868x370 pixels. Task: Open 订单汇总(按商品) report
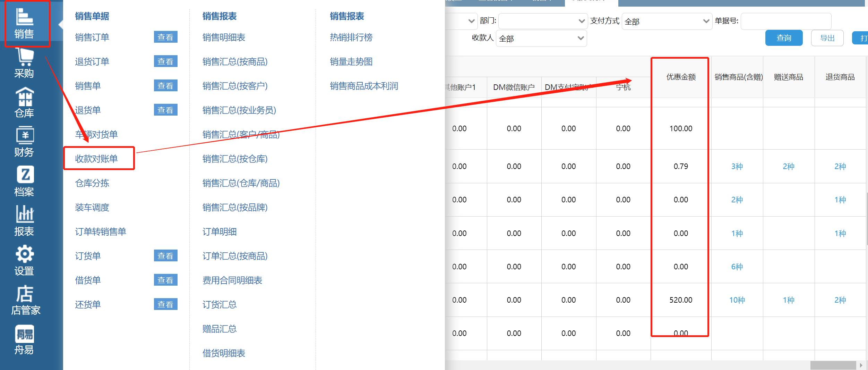pos(235,256)
